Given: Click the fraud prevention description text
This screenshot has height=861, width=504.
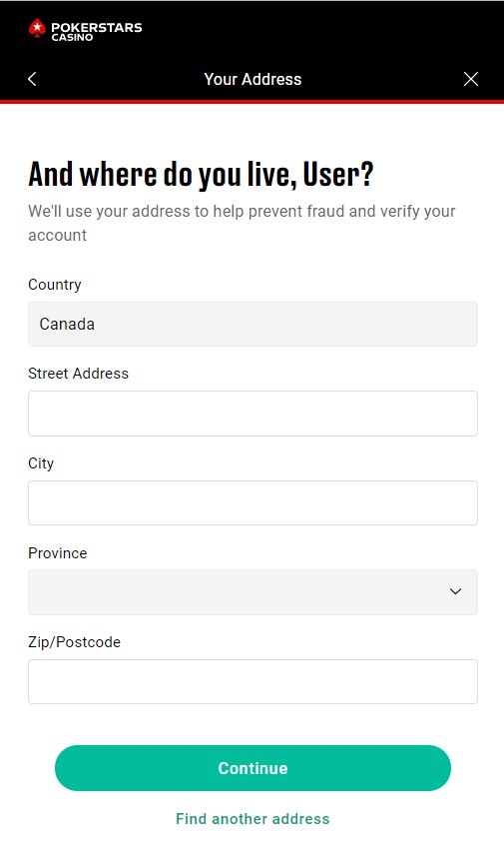Looking at the screenshot, I should (x=242, y=223).
